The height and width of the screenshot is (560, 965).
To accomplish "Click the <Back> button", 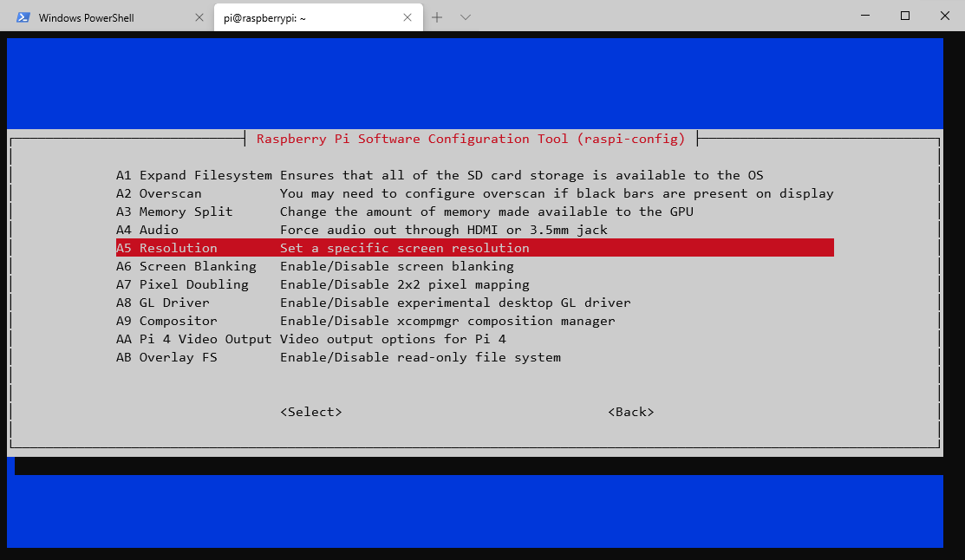I will [631, 412].
